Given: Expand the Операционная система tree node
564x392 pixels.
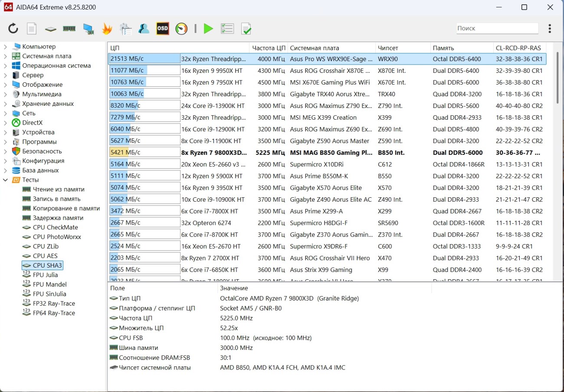Looking at the screenshot, I should point(5,65).
